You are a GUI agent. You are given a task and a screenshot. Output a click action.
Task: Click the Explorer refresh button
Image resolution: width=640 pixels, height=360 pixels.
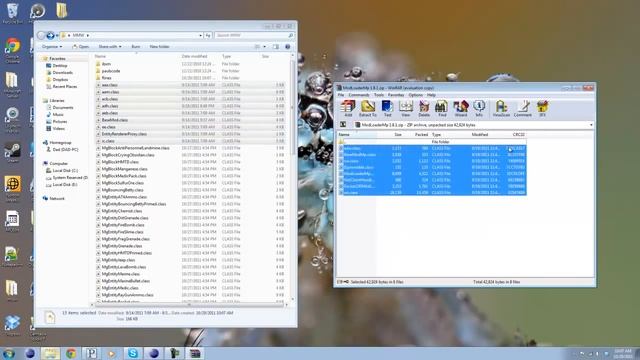[208, 36]
